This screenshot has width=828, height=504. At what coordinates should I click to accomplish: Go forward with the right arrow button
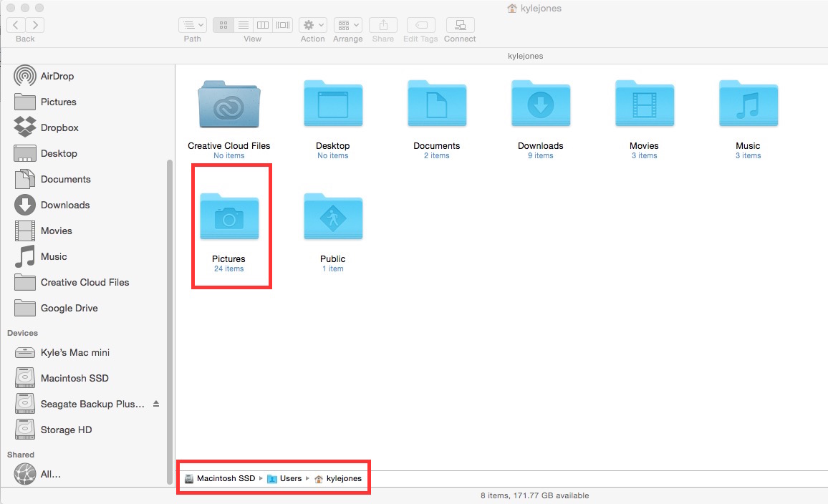tap(35, 25)
